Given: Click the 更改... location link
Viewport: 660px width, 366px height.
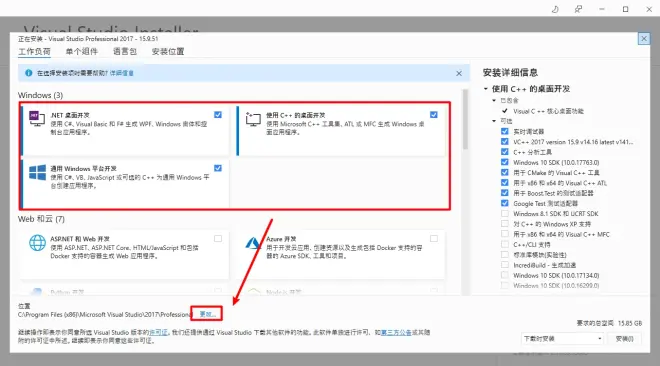Looking at the screenshot, I should 207,314.
